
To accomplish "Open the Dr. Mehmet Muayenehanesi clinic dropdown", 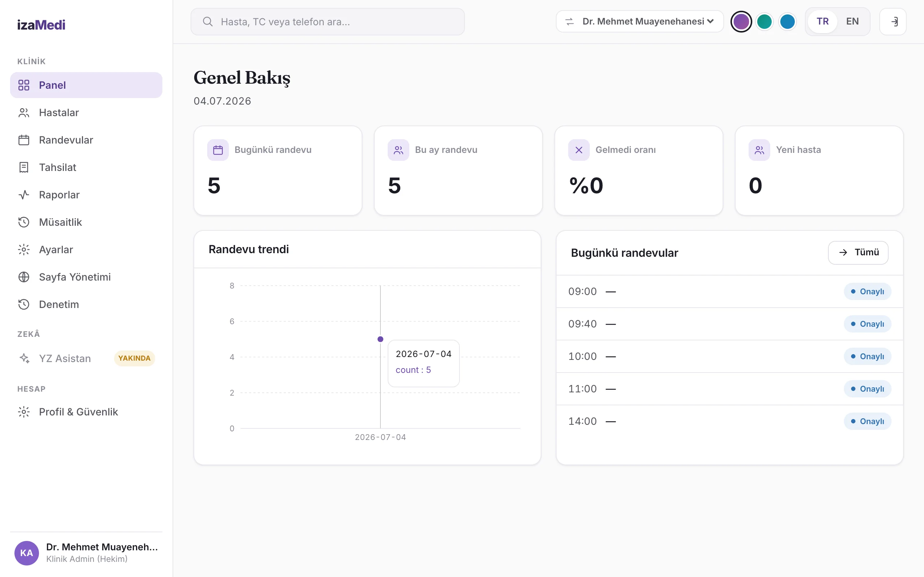I will 640,21.
